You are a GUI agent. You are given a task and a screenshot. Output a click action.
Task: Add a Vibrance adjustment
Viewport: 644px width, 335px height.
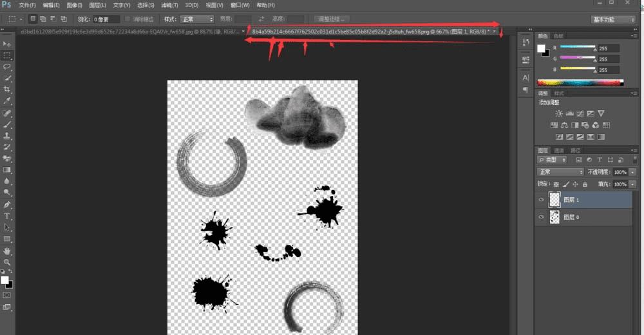tap(601, 113)
